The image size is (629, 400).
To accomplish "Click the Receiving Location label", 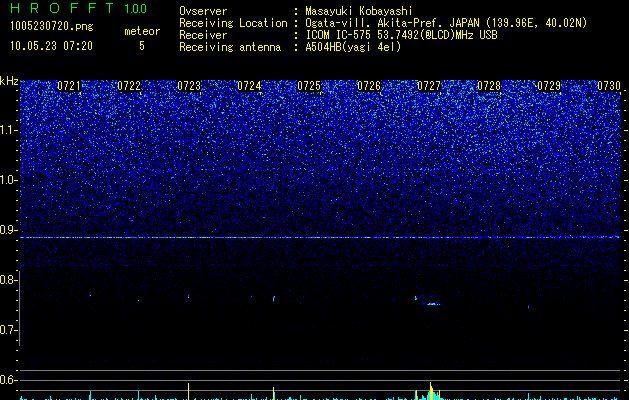I will [233, 23].
